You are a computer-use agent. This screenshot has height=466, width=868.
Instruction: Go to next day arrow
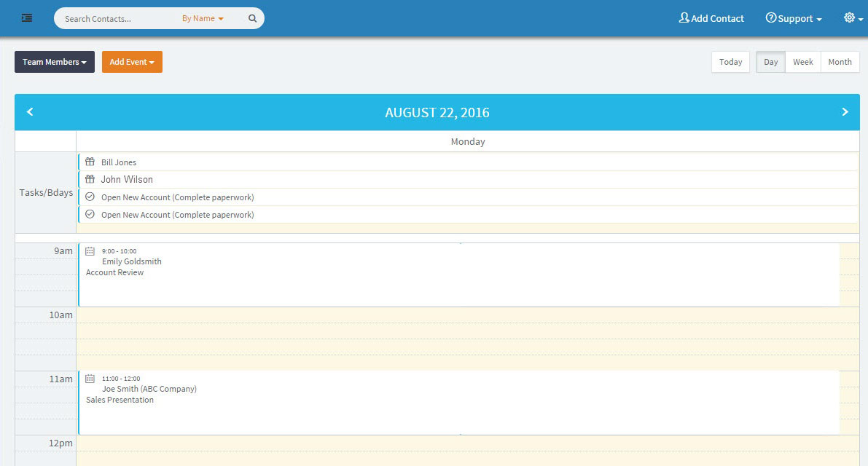pos(845,111)
